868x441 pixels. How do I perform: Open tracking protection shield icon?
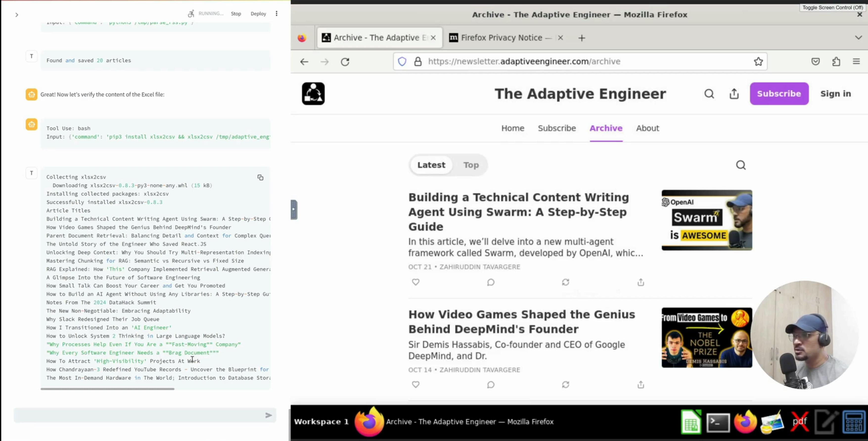(402, 61)
